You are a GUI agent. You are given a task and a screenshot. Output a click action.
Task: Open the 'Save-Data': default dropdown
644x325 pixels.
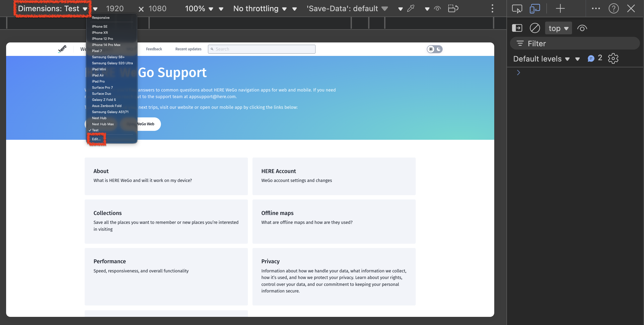pyautogui.click(x=347, y=9)
